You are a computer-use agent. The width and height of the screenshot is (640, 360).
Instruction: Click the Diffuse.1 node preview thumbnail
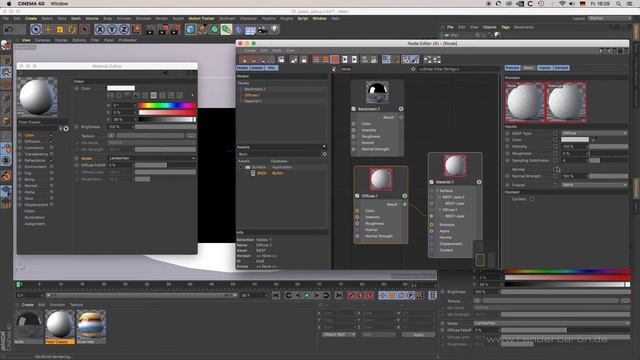(x=381, y=179)
